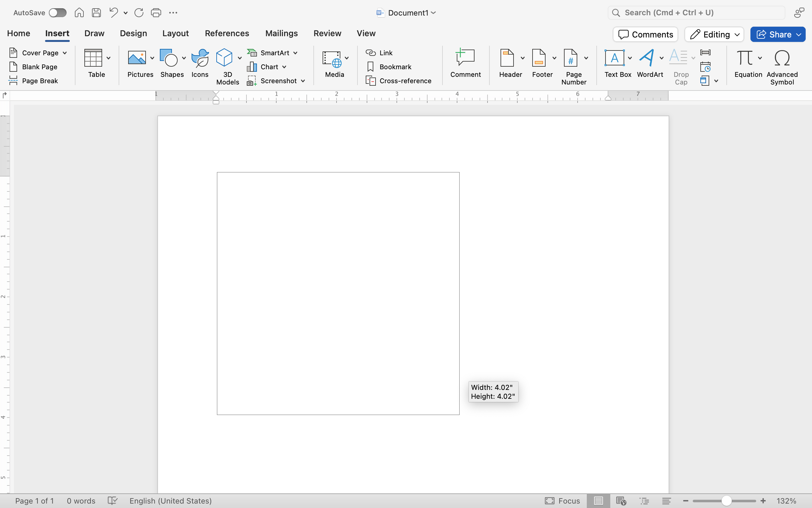Image resolution: width=812 pixels, height=508 pixels.
Task: Open the Chart menu
Action: point(267,67)
